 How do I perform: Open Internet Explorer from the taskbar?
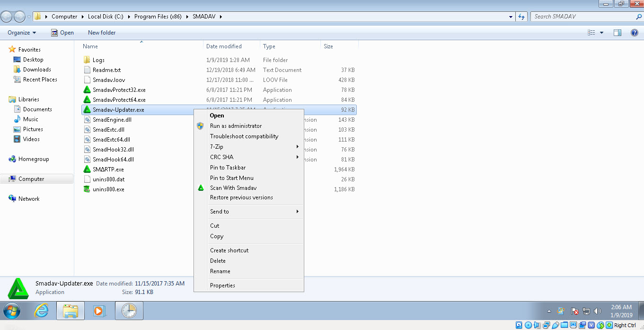tap(42, 311)
